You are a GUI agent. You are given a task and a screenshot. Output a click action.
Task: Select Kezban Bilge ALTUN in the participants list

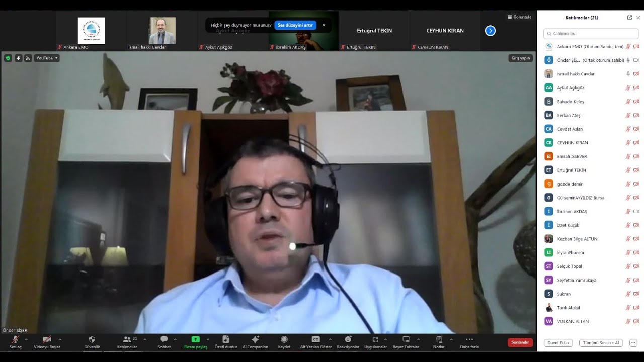tap(591, 239)
